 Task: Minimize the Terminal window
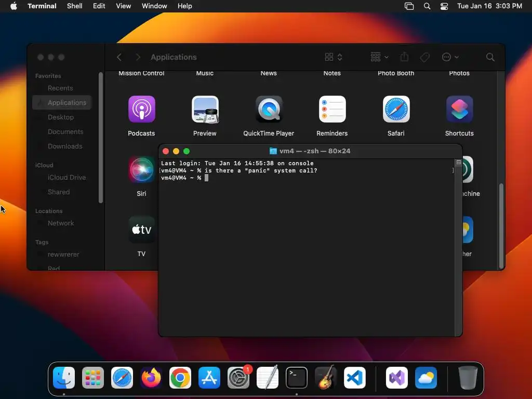(176, 151)
